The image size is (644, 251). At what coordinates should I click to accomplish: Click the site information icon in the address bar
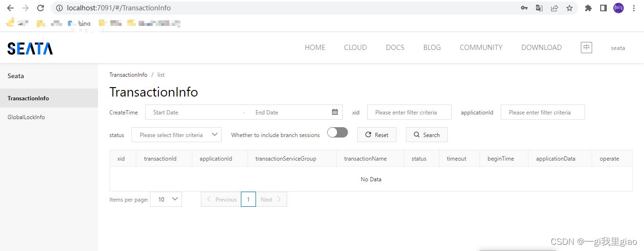[x=59, y=8]
